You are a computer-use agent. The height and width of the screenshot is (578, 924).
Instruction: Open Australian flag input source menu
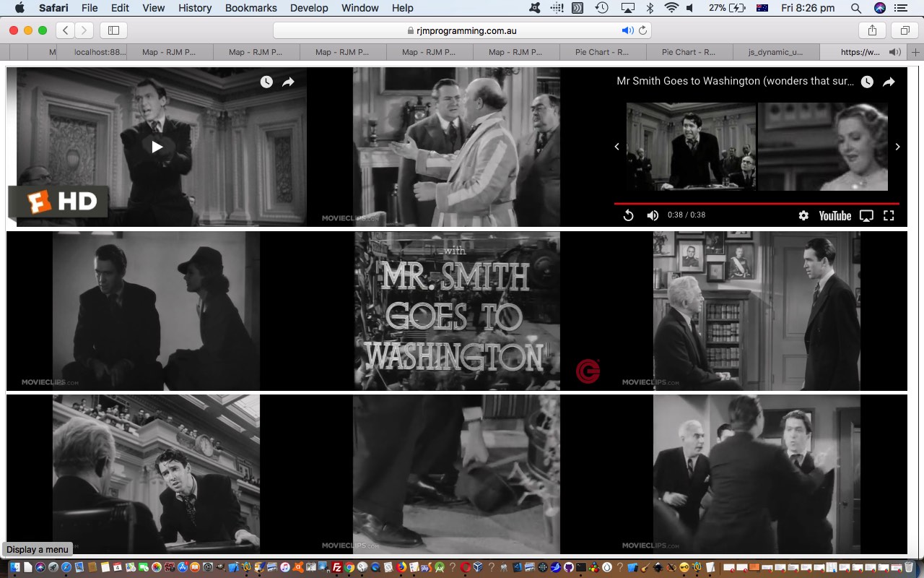pyautogui.click(x=762, y=8)
